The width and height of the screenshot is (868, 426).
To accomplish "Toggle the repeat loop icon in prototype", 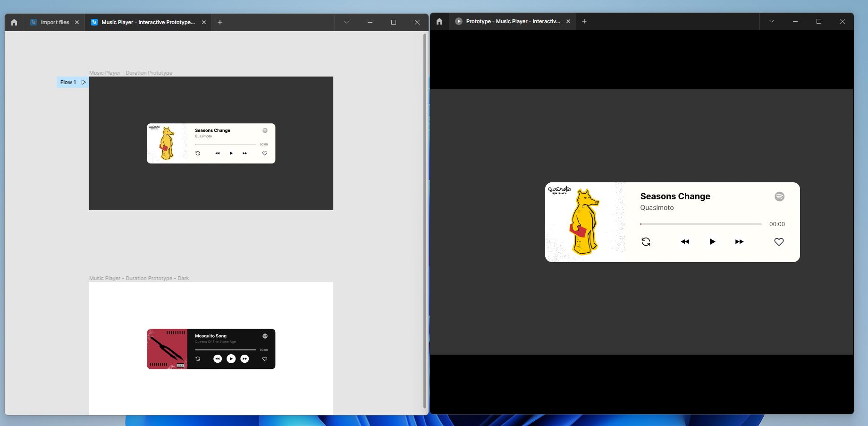I will (646, 242).
